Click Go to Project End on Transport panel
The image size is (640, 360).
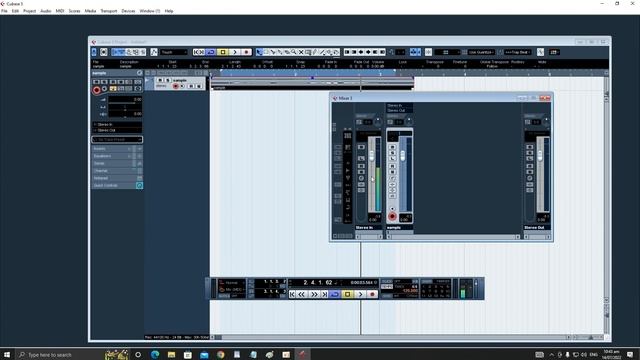pos(324,294)
